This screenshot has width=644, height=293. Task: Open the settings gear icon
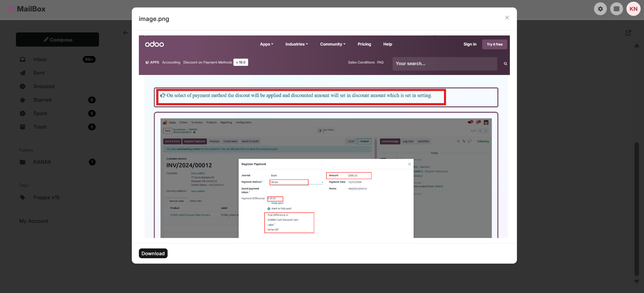pyautogui.click(x=600, y=9)
